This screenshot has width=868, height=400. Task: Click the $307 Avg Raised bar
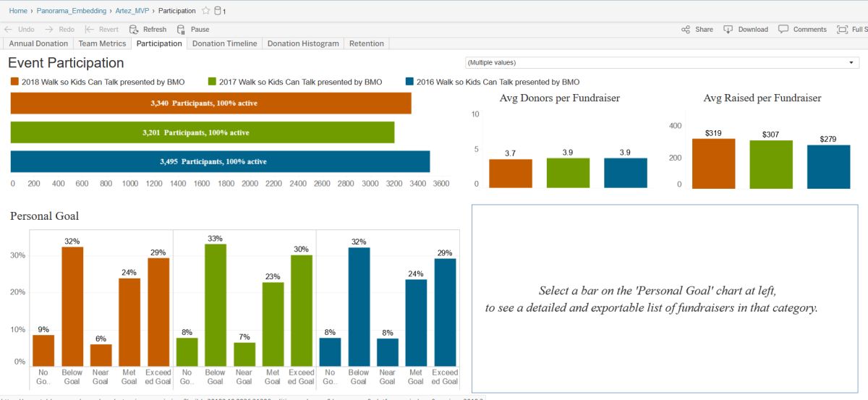[771, 165]
